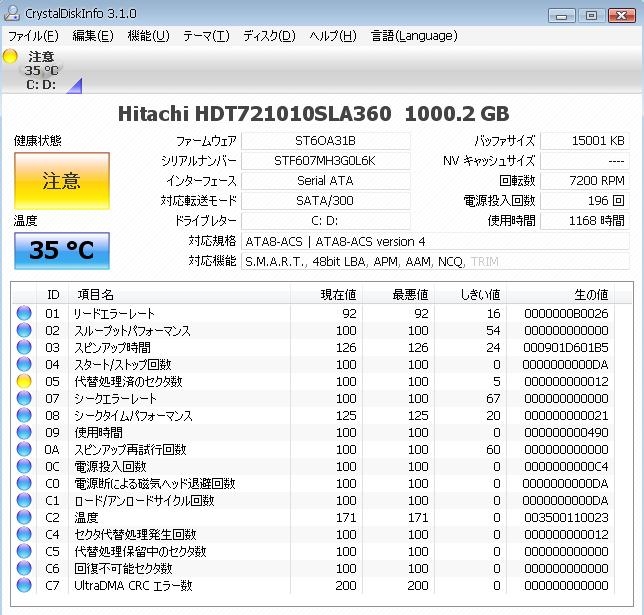Click the 現在値 column header
Viewport: 644px width, 615px height.
click(327, 295)
